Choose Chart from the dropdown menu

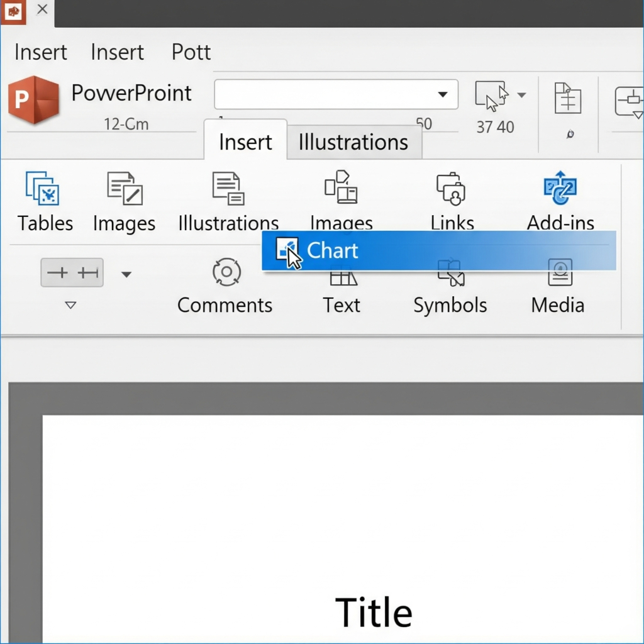tap(332, 250)
